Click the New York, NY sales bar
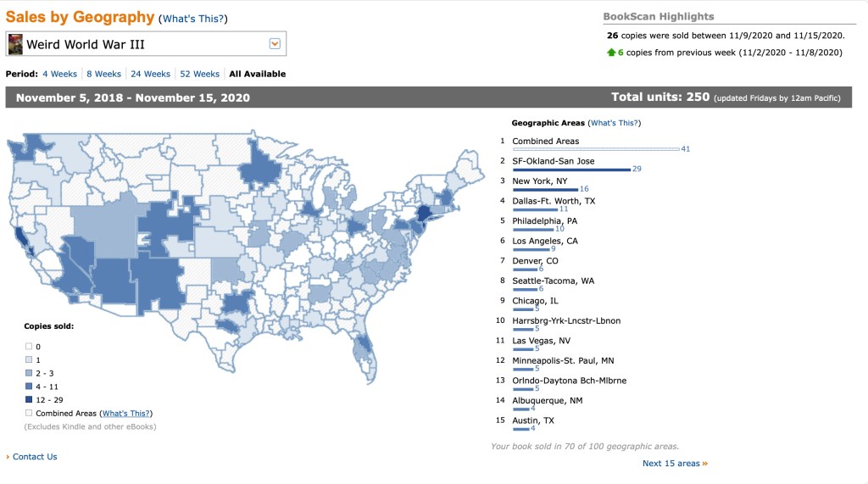 click(x=544, y=190)
